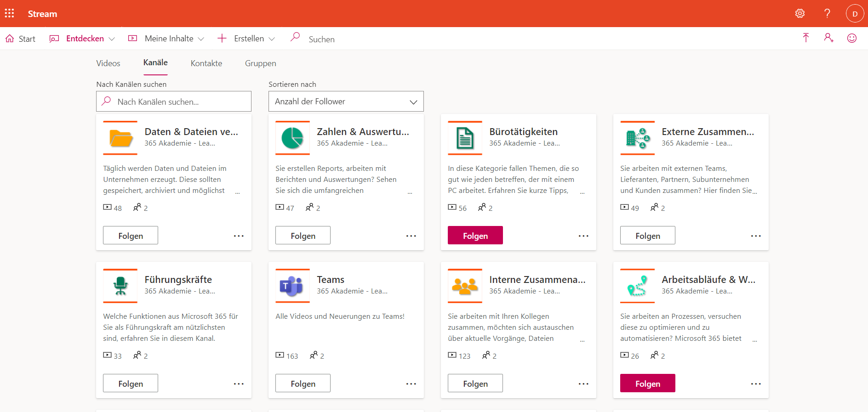Follow the Externe Zusammenarbeit channel

point(648,235)
